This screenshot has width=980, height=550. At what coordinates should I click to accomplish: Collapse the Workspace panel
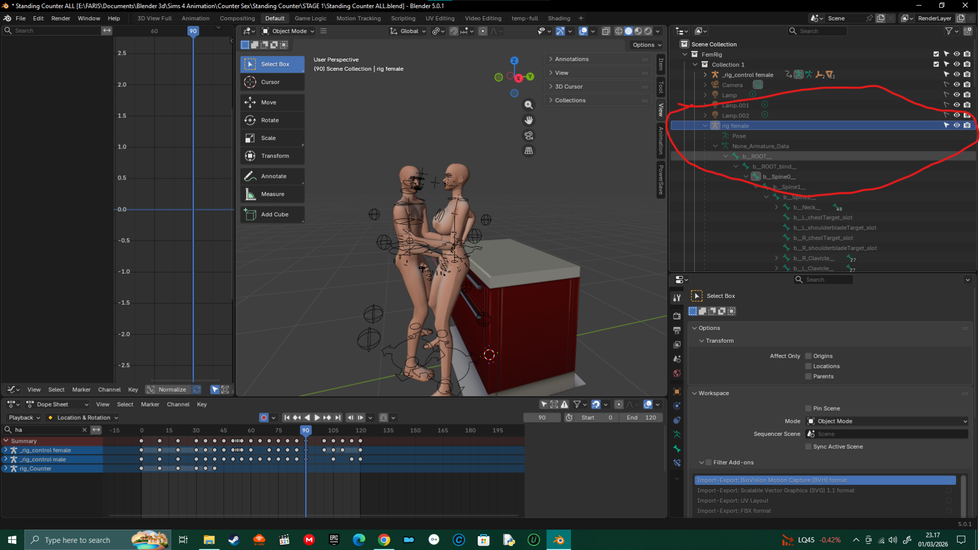[x=713, y=393]
